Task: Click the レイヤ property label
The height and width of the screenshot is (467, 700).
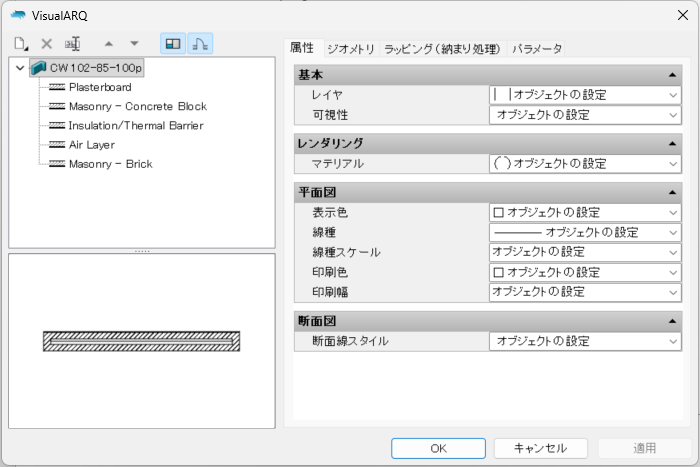Action: click(327, 95)
